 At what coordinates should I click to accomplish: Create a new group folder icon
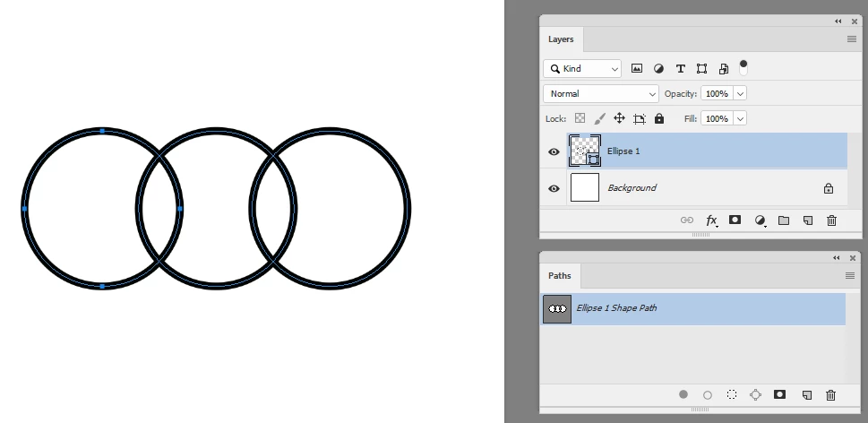coord(783,220)
